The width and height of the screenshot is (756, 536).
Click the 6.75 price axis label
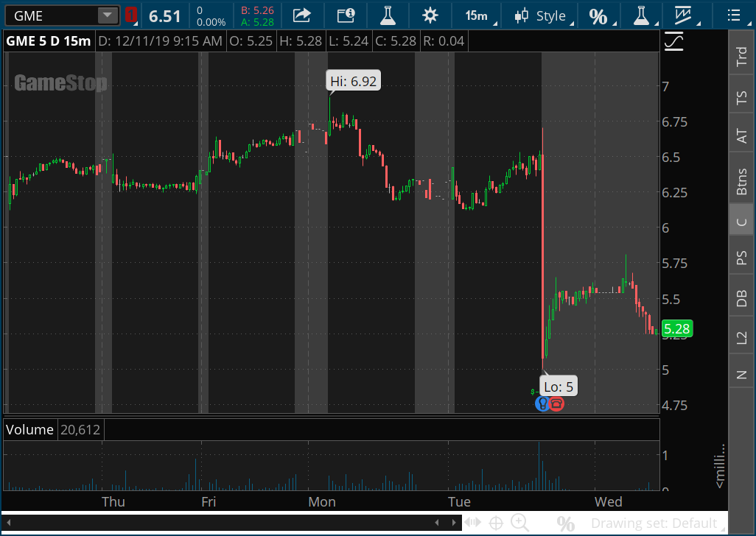coord(674,121)
